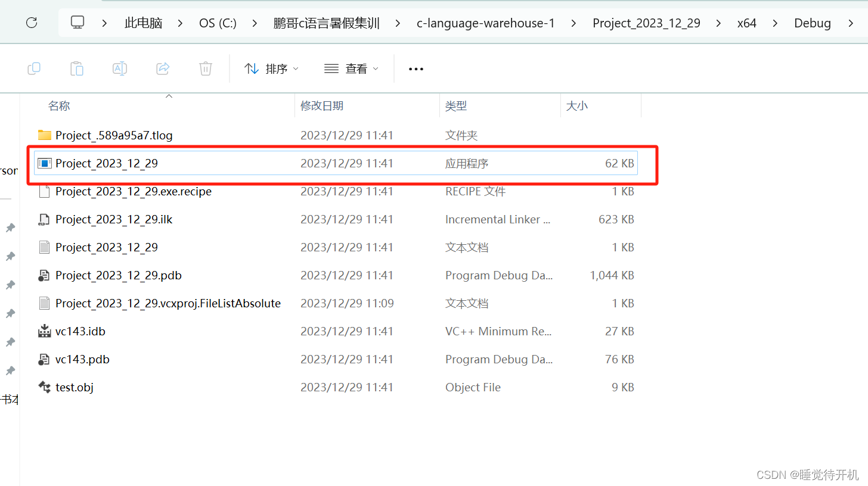The height and width of the screenshot is (486, 868).
Task: Navigate to c-language-warehouse-1 in breadcrumb
Action: pos(486,23)
